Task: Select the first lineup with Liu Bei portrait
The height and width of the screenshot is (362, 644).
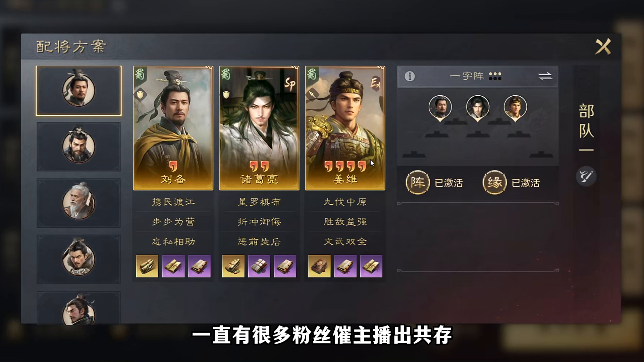Action: tap(78, 90)
